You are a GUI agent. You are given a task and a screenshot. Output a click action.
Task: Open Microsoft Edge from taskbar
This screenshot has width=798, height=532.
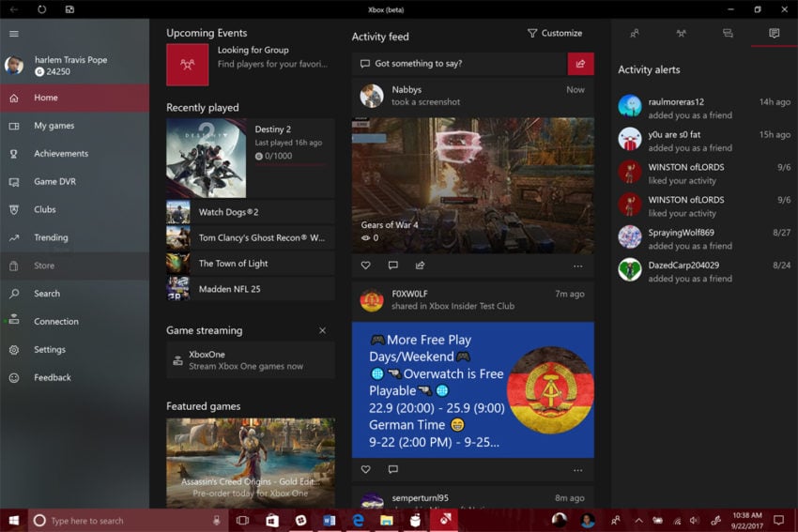(x=359, y=521)
